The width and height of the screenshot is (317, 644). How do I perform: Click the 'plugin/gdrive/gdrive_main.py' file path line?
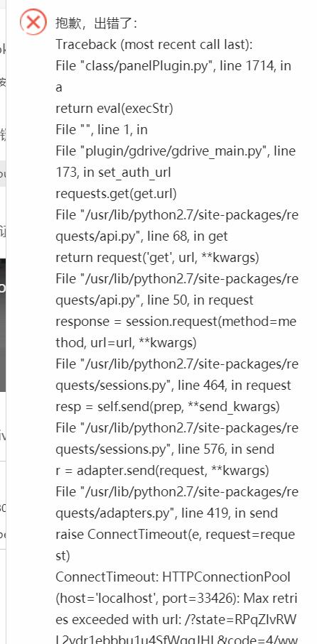click(x=176, y=151)
